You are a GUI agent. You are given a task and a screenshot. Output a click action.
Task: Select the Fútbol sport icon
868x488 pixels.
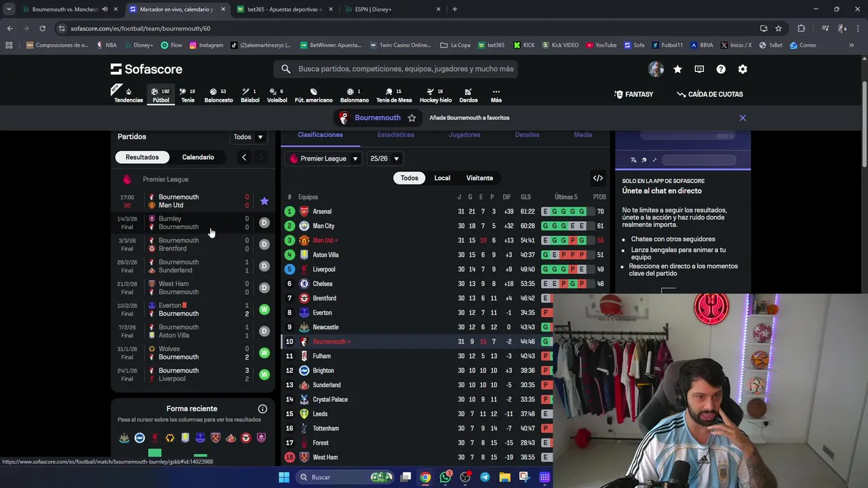point(161,95)
